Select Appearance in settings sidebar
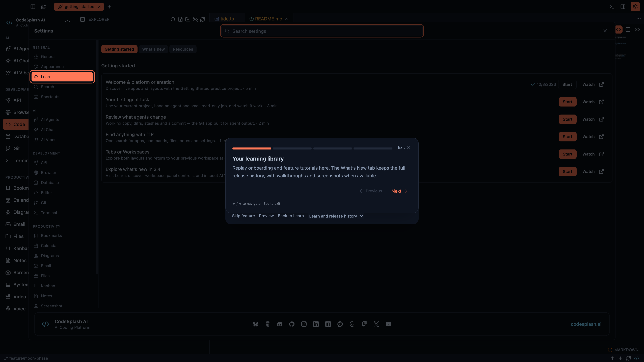The image size is (644, 362). click(62, 67)
